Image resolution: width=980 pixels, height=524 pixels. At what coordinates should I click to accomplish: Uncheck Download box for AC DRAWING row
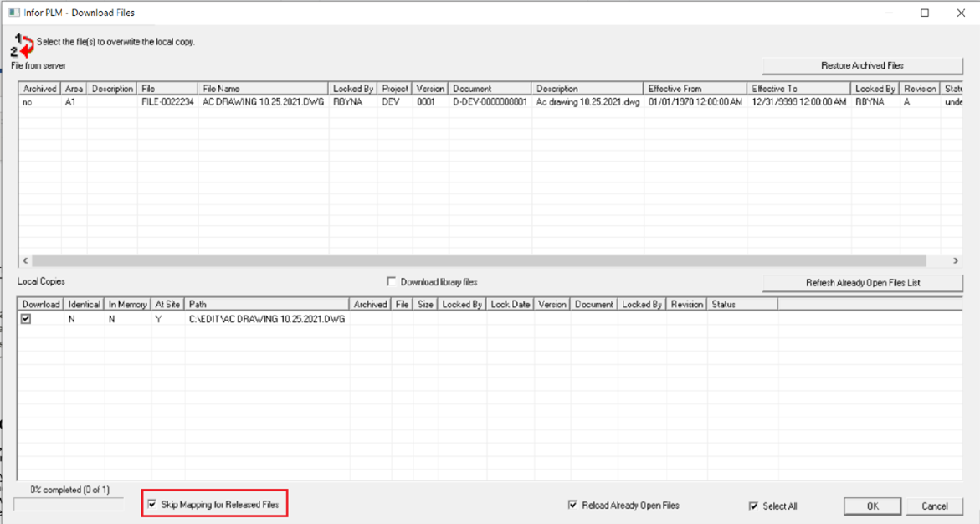(26, 319)
